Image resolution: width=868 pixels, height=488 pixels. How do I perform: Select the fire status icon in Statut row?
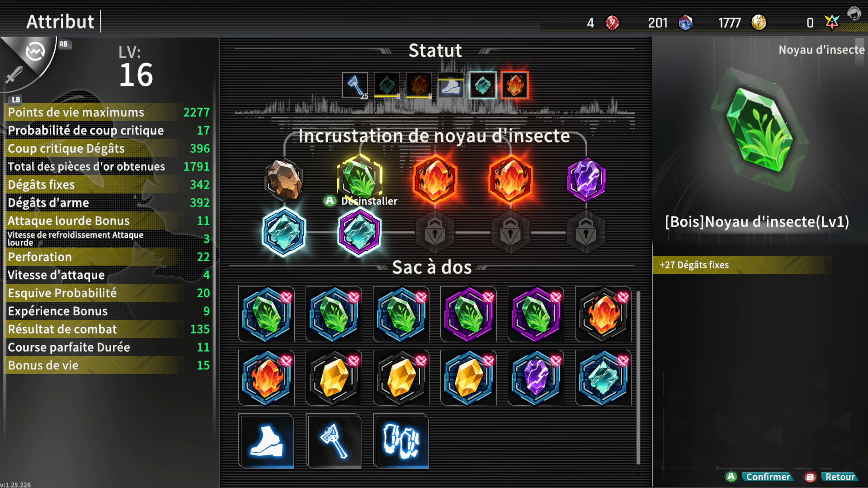[514, 85]
